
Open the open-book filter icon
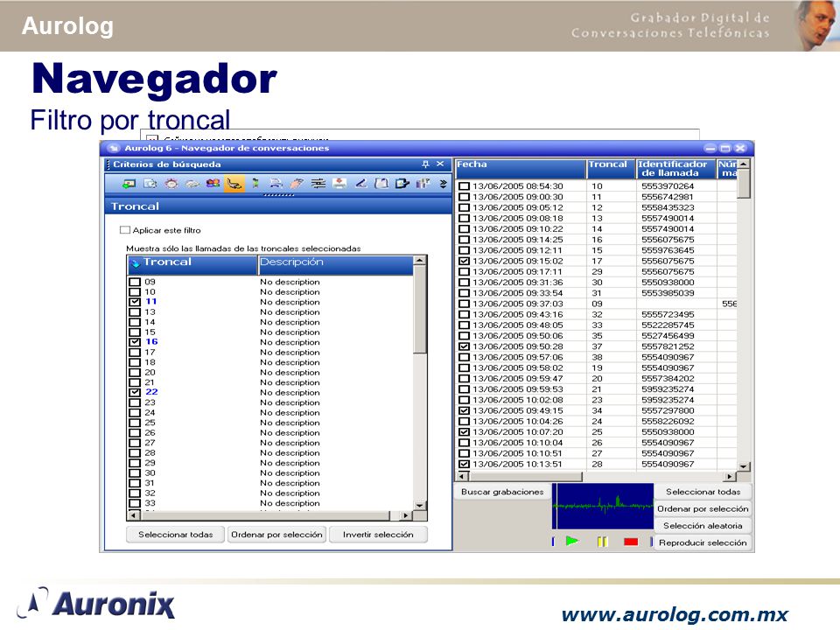point(381,184)
